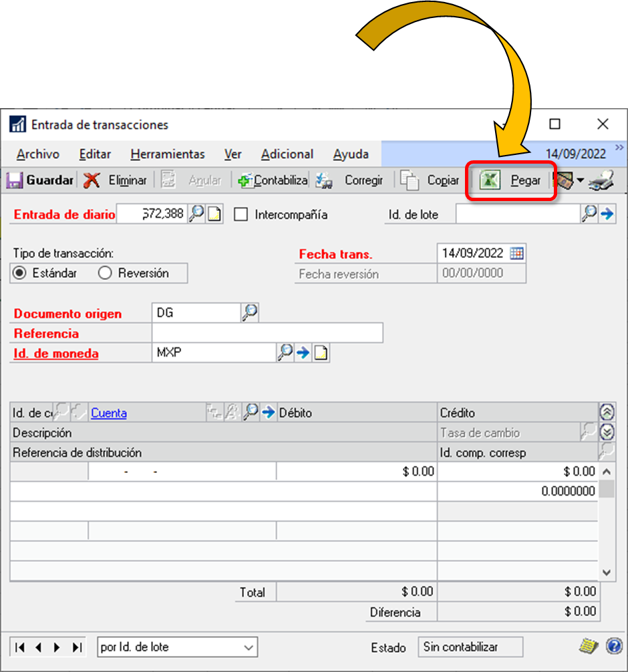This screenshot has width=628, height=672.
Task: Click the Id. de lote input field
Action: pos(518,214)
